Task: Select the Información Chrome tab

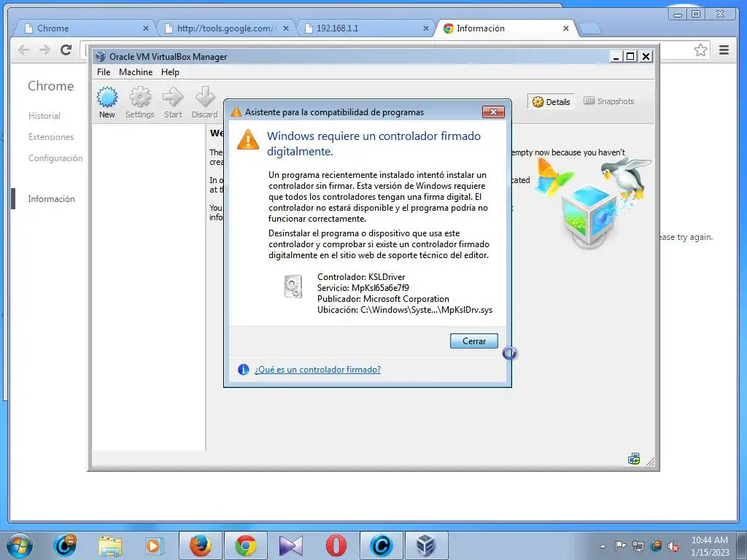Action: click(x=505, y=28)
